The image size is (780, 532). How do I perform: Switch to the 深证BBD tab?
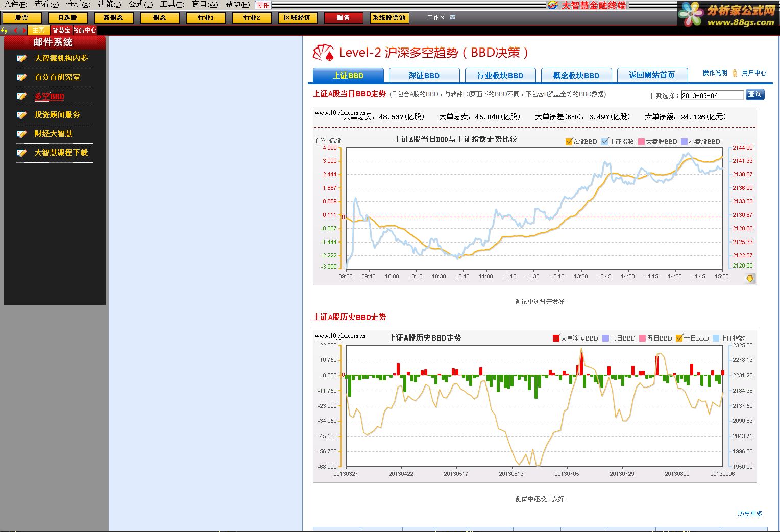(x=424, y=76)
